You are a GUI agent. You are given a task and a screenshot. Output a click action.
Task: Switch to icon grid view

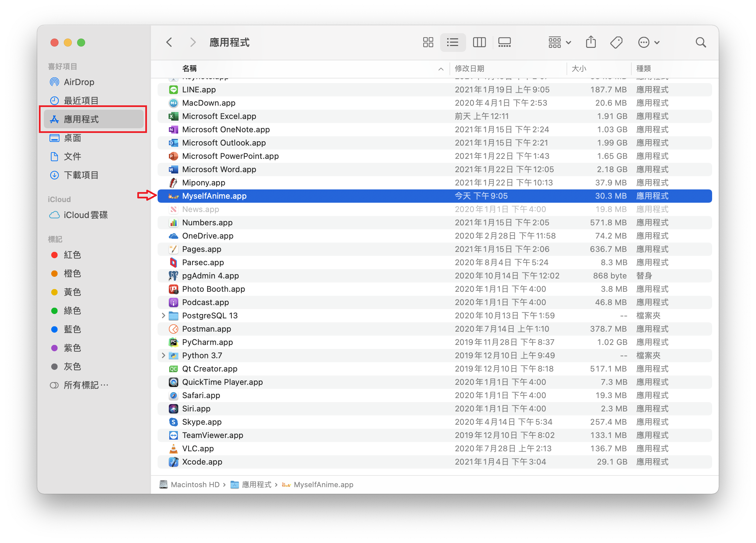click(x=428, y=42)
